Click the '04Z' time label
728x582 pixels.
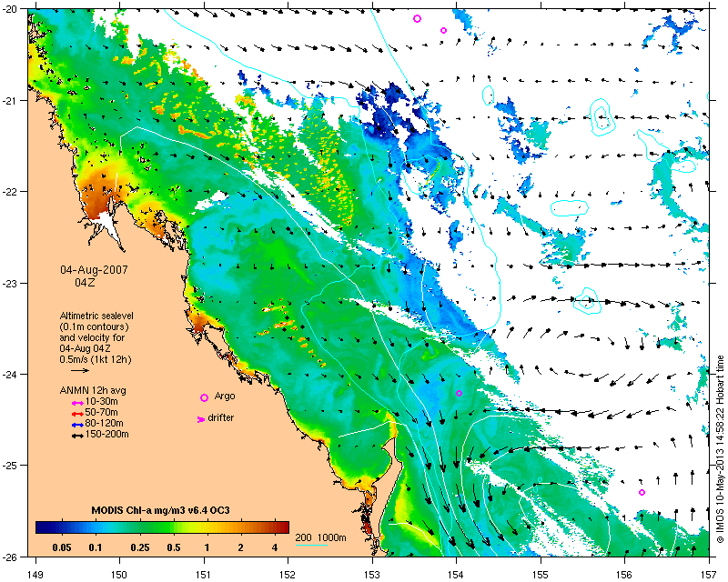click(x=85, y=282)
